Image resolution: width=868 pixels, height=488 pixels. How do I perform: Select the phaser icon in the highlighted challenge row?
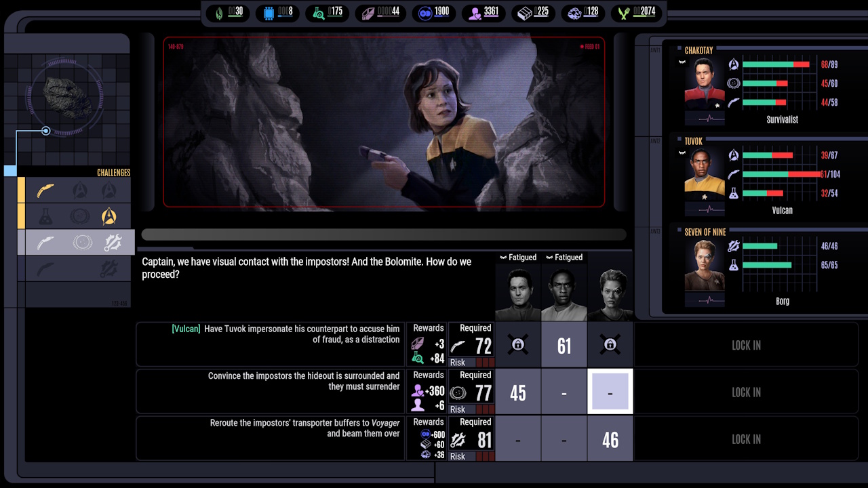coord(45,243)
